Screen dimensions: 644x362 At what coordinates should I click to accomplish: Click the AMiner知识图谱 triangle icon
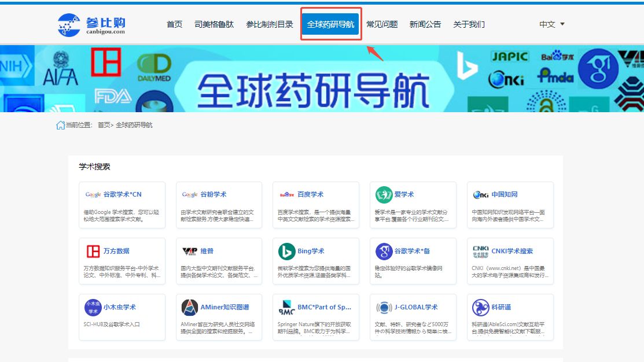coord(190,307)
